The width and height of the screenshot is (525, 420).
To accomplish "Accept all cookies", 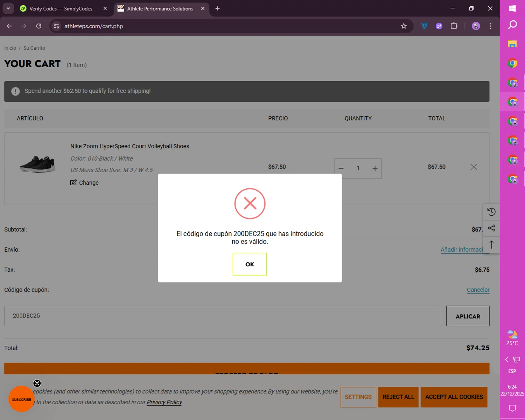I will tap(454, 397).
